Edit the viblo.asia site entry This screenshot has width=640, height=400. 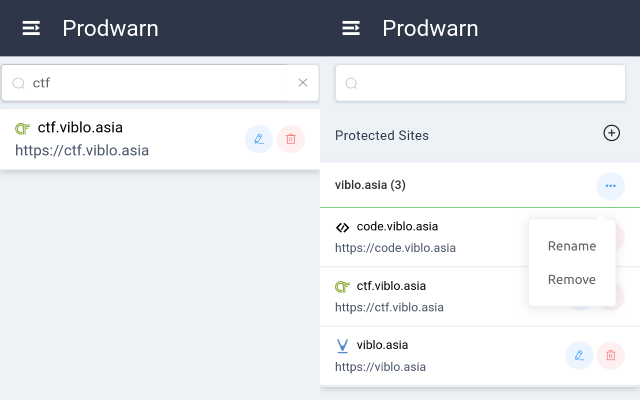pyautogui.click(x=579, y=355)
